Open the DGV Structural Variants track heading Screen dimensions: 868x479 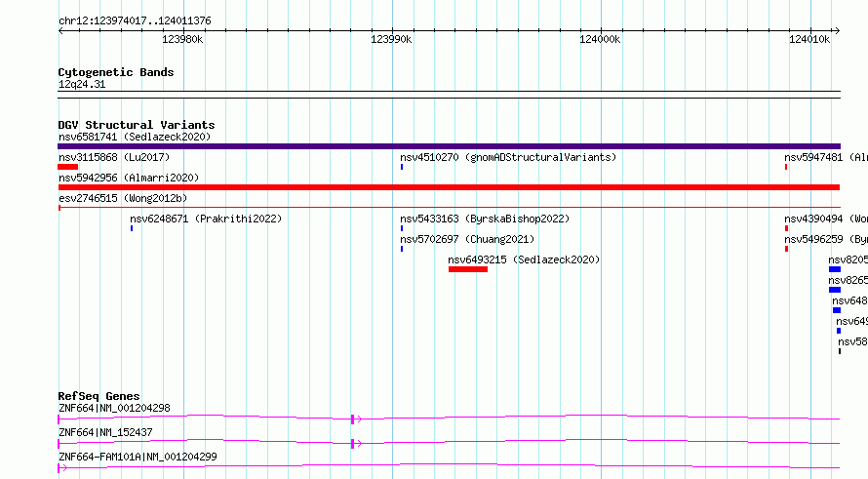(137, 125)
